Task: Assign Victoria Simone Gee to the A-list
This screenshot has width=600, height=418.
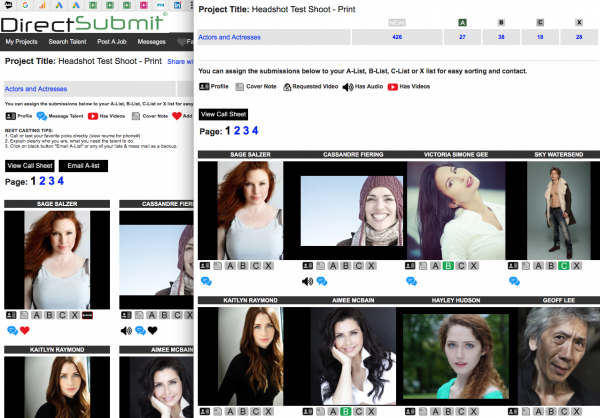Action: click(x=436, y=266)
